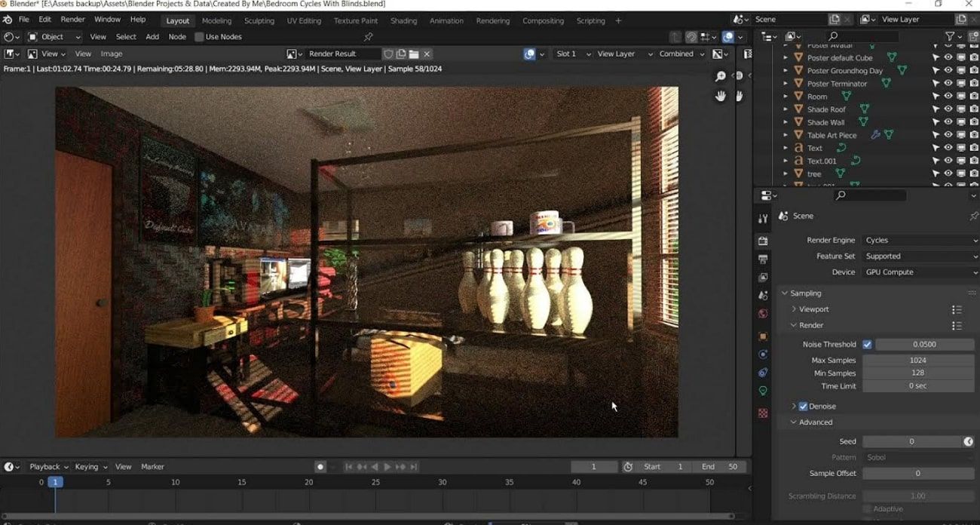The width and height of the screenshot is (980, 525).
Task: Select the mesh data icon next to Room
Action: tap(847, 96)
